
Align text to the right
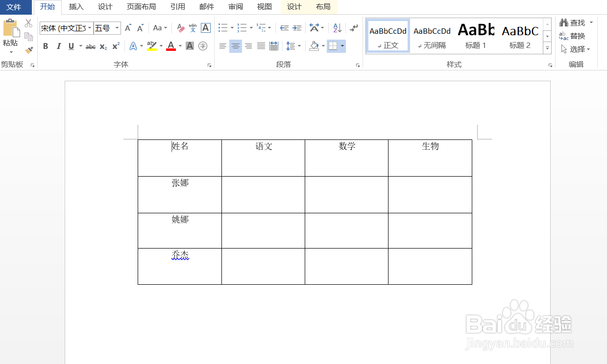[x=248, y=46]
